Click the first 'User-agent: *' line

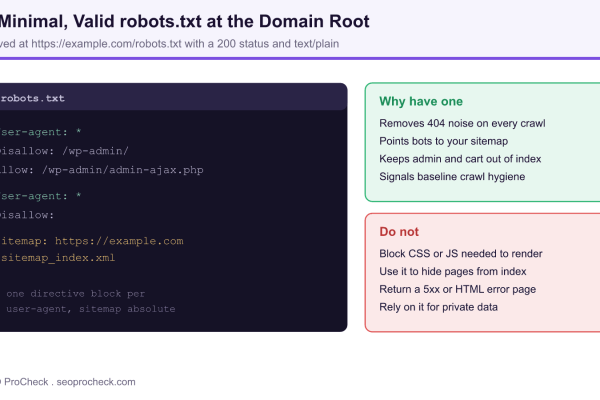(x=41, y=132)
